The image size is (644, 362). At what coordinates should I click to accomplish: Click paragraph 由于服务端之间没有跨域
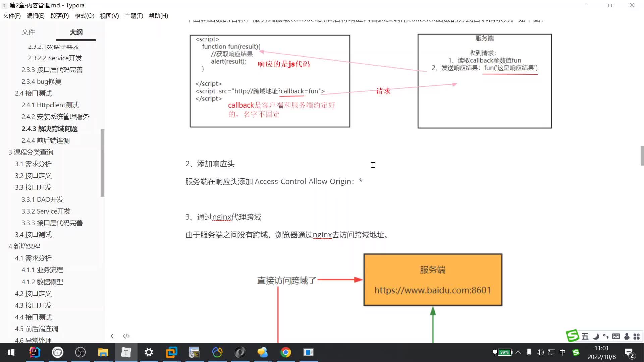[288, 235]
